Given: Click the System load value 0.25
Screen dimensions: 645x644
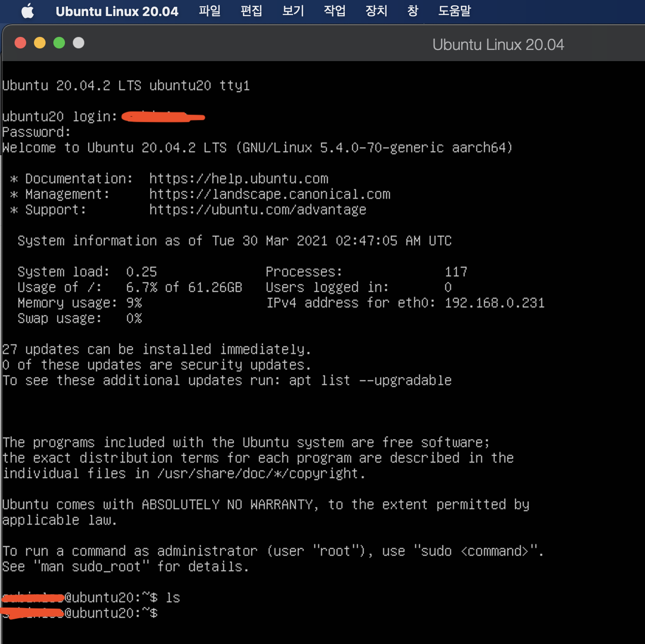Looking at the screenshot, I should point(142,272).
